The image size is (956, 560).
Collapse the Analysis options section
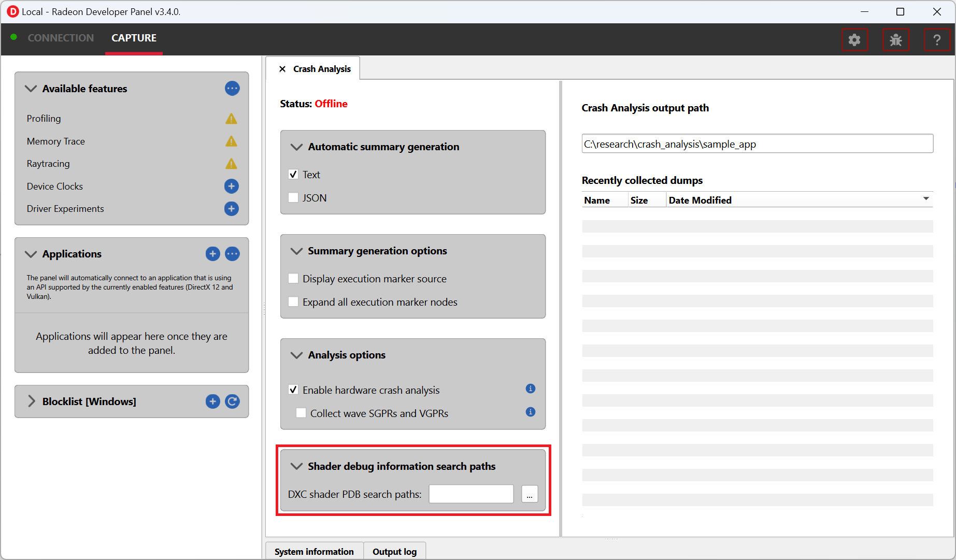296,355
